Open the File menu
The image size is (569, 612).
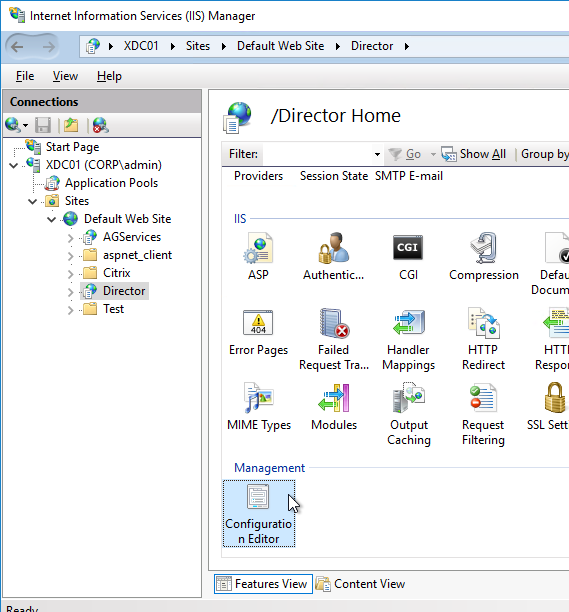tap(25, 76)
